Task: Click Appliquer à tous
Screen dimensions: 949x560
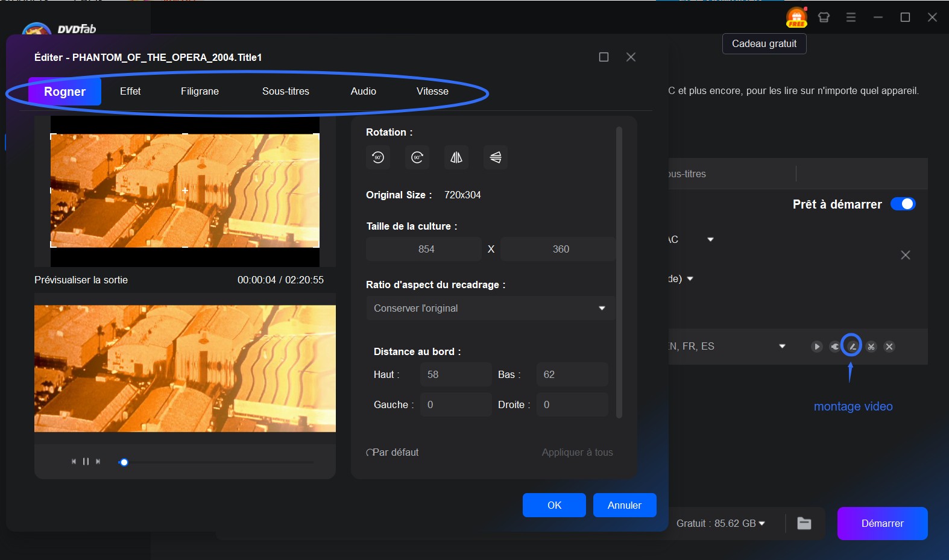Action: [x=577, y=452]
